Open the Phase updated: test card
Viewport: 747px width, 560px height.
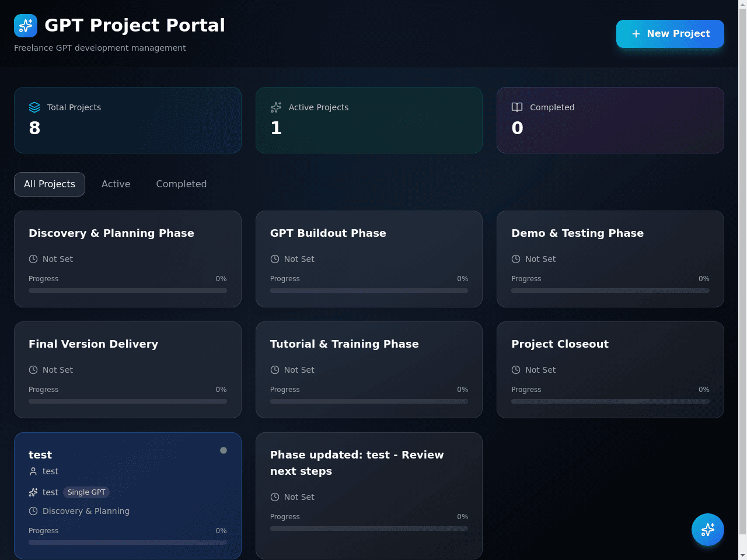(369, 496)
